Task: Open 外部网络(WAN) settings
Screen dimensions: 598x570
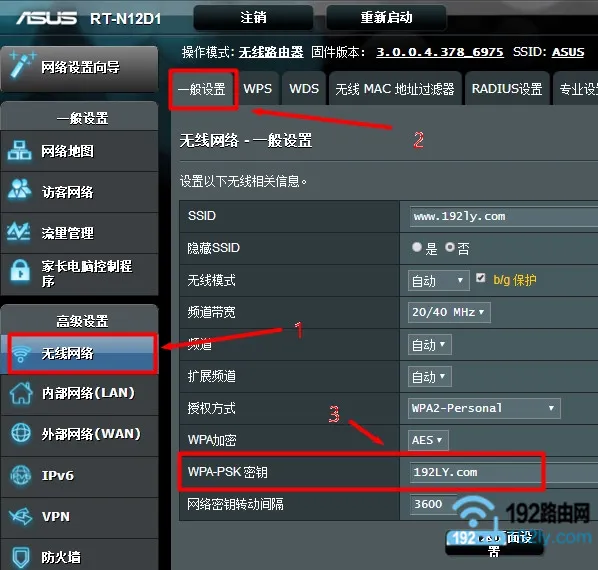Action: click(x=79, y=435)
